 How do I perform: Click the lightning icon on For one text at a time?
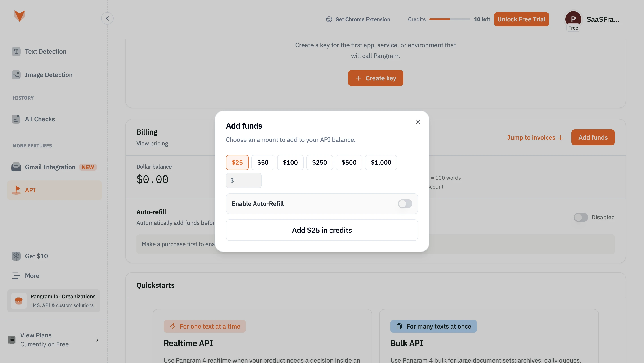(172, 326)
